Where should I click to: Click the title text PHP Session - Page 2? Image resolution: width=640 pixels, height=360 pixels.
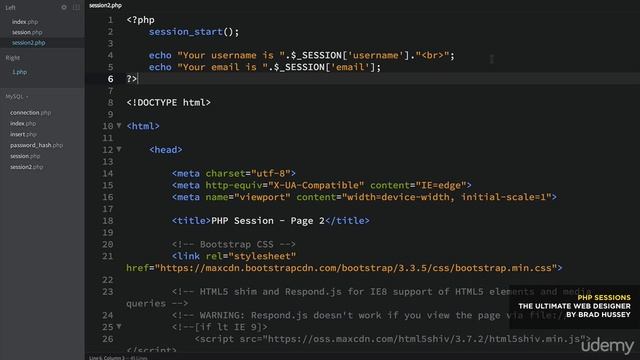click(268, 221)
